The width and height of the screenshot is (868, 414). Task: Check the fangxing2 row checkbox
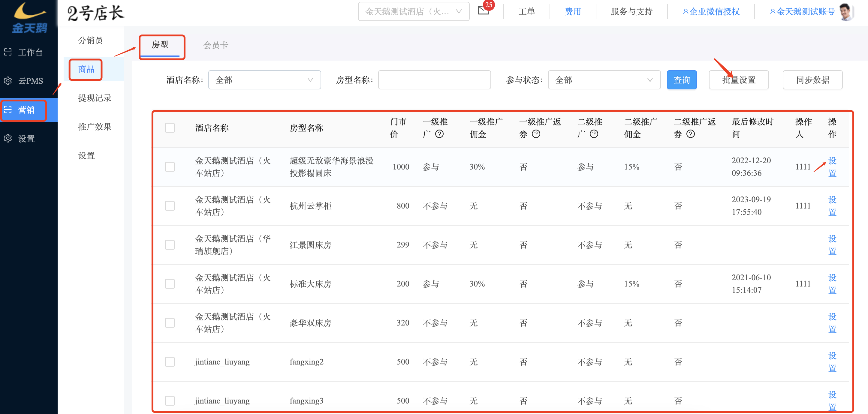pos(170,362)
